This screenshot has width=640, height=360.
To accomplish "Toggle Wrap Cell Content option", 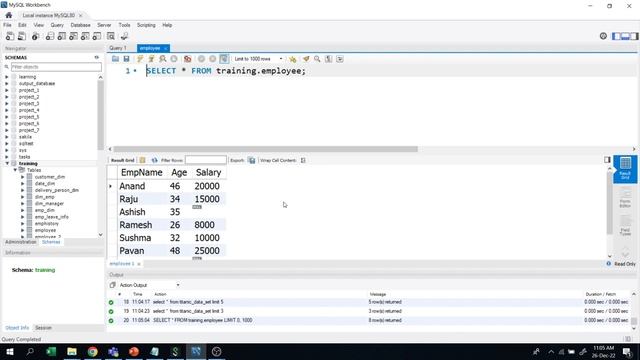I will coord(303,160).
